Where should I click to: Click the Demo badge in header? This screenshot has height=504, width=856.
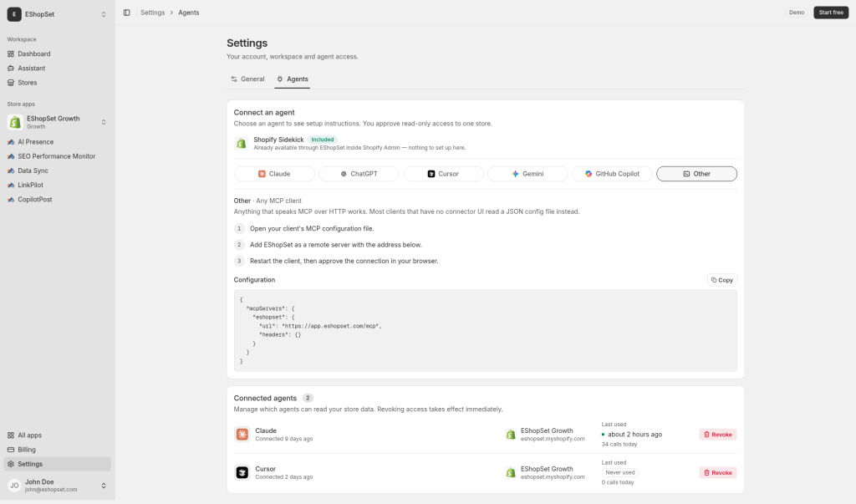[797, 13]
